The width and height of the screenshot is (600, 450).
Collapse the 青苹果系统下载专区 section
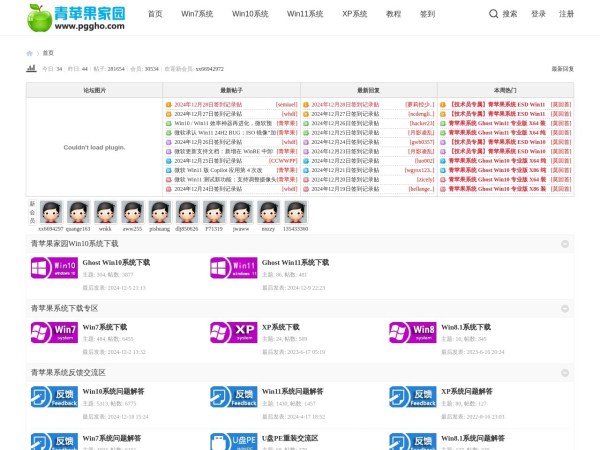pyautogui.click(x=565, y=308)
